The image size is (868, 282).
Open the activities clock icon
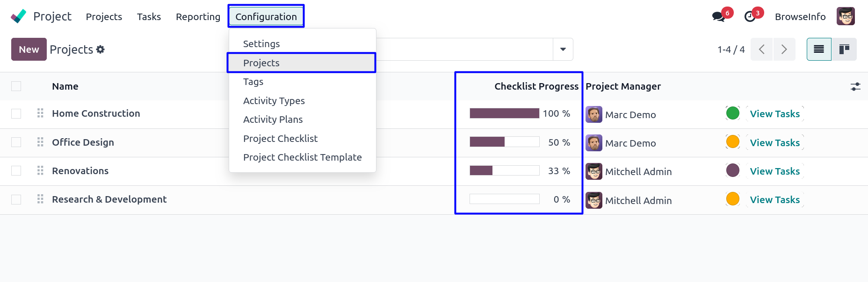click(750, 17)
